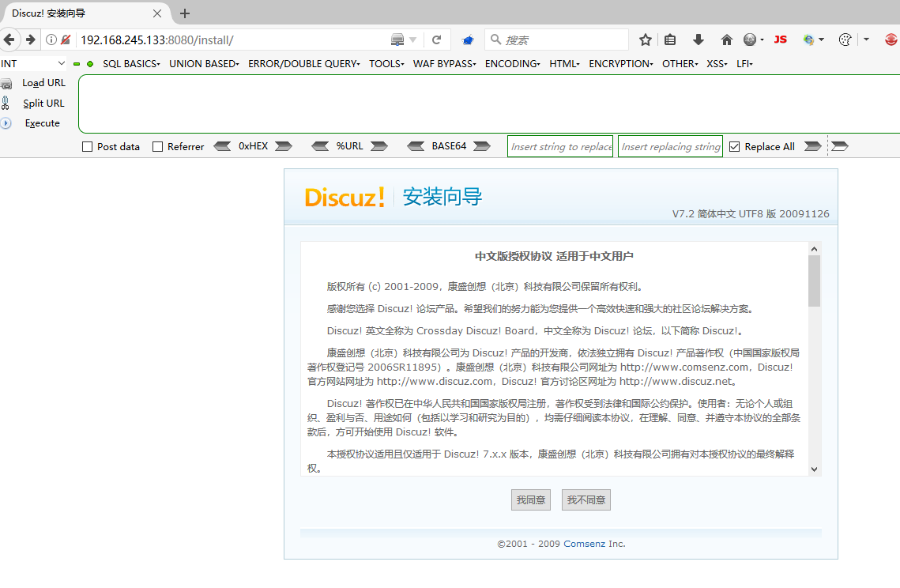Click the 我同意 agree button
900x588 pixels.
(x=531, y=499)
